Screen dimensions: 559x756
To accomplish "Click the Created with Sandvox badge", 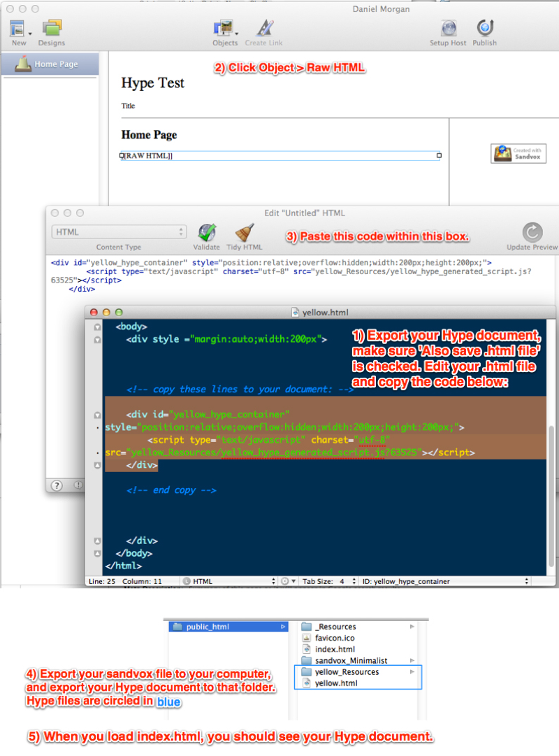I will [518, 153].
